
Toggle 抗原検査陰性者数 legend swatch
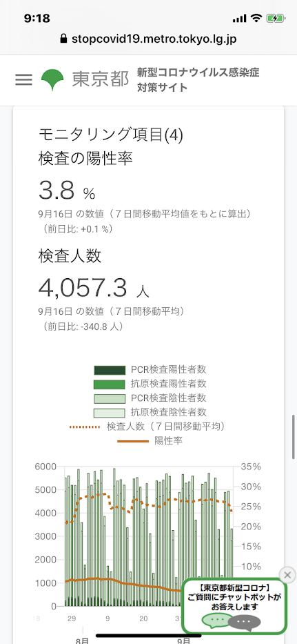[x=109, y=412]
